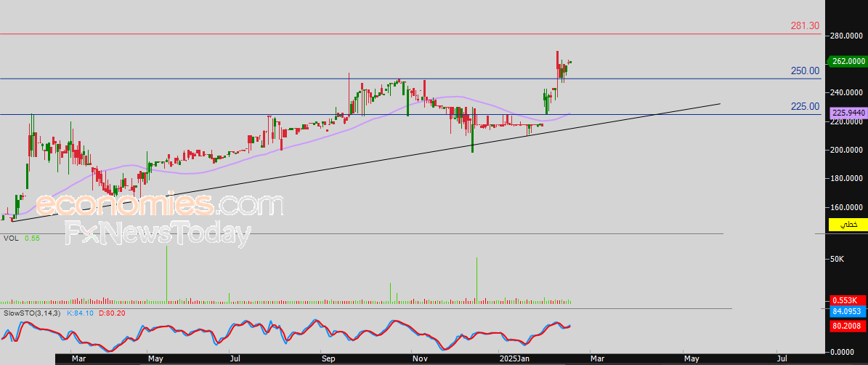Click the 225.00 support level label
Image resolution: width=868 pixels, height=365 pixels.
click(806, 106)
